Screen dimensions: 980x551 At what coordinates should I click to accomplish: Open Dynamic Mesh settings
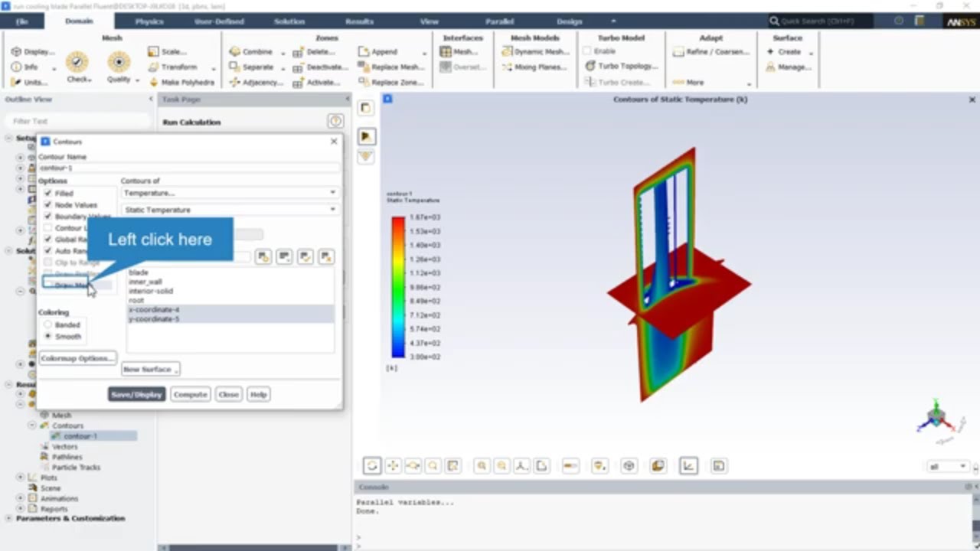[x=536, y=52]
